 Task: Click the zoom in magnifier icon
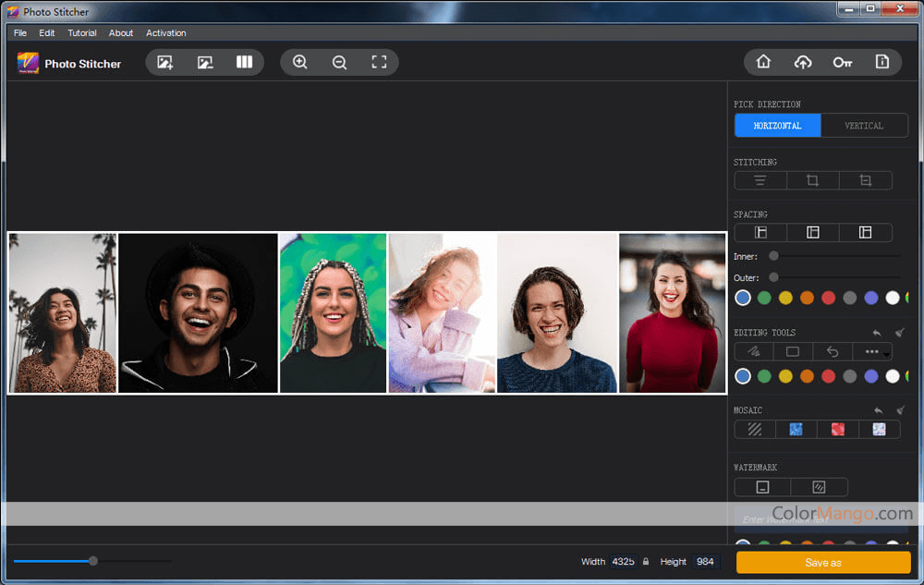point(300,62)
